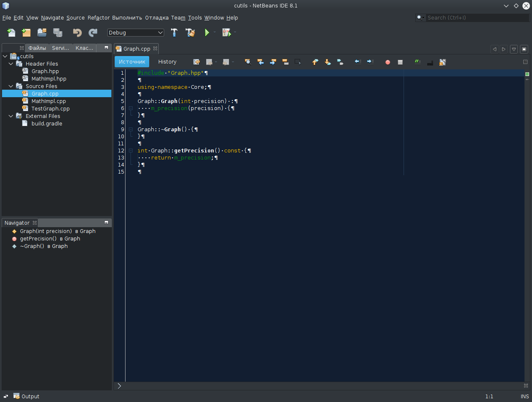Click the Comment lines icon in editor toolbar
The image size is (532, 402).
[417, 62]
